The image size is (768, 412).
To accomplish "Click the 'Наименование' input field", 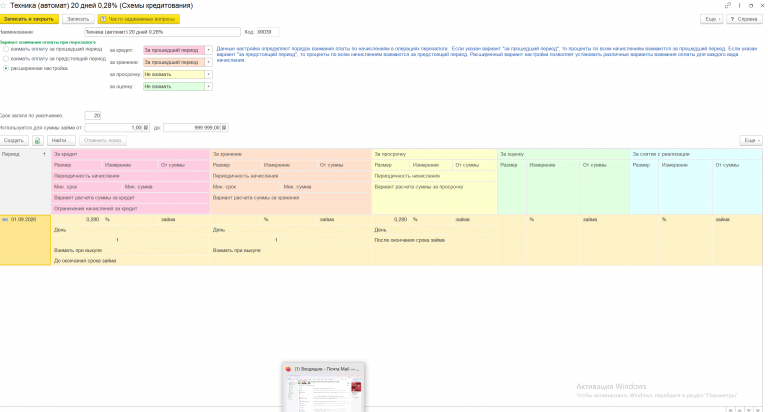I will pos(162,32).
